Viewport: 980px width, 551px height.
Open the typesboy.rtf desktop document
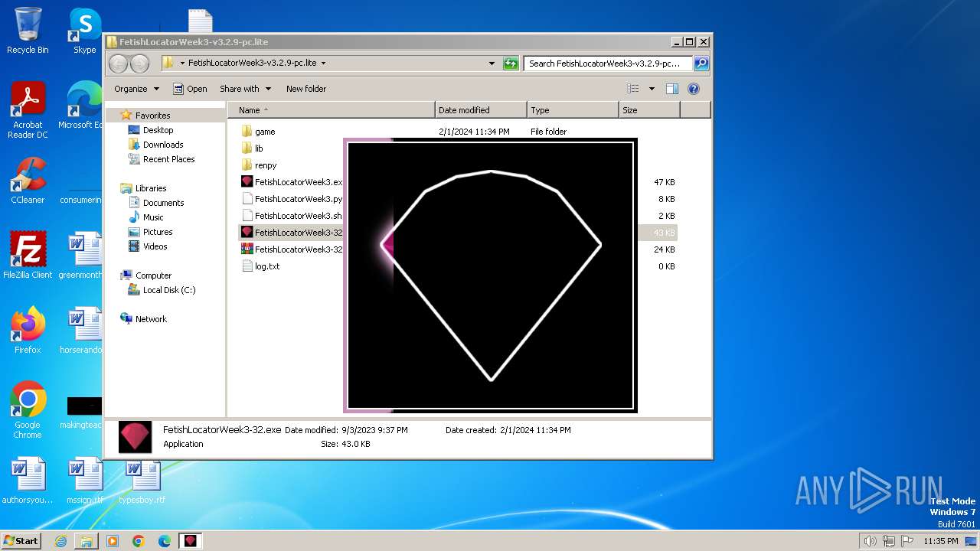point(142,481)
